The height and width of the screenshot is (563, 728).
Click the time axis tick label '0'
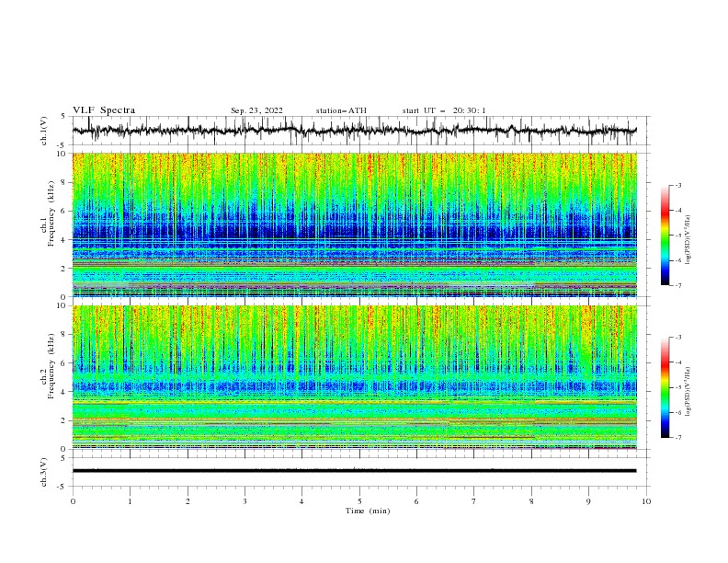73,501
